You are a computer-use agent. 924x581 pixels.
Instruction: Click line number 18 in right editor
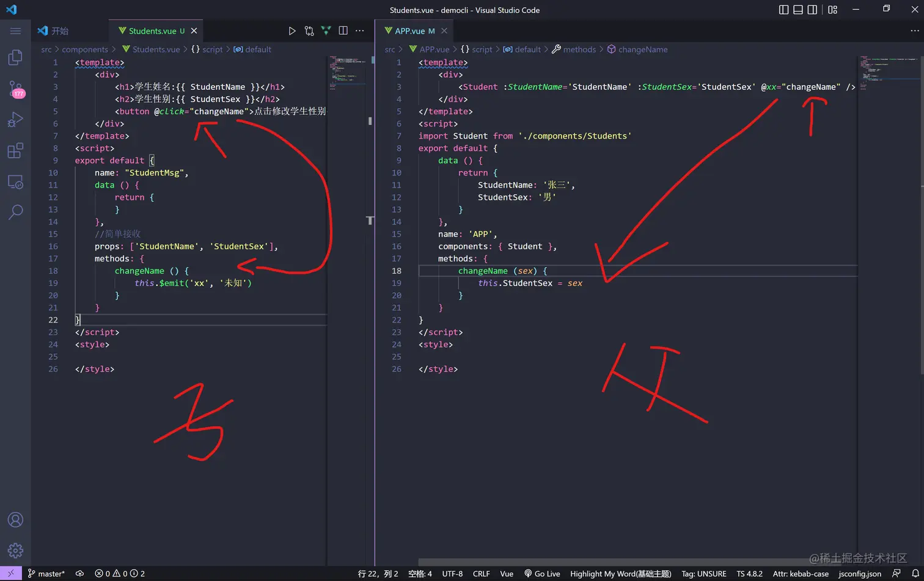click(397, 271)
